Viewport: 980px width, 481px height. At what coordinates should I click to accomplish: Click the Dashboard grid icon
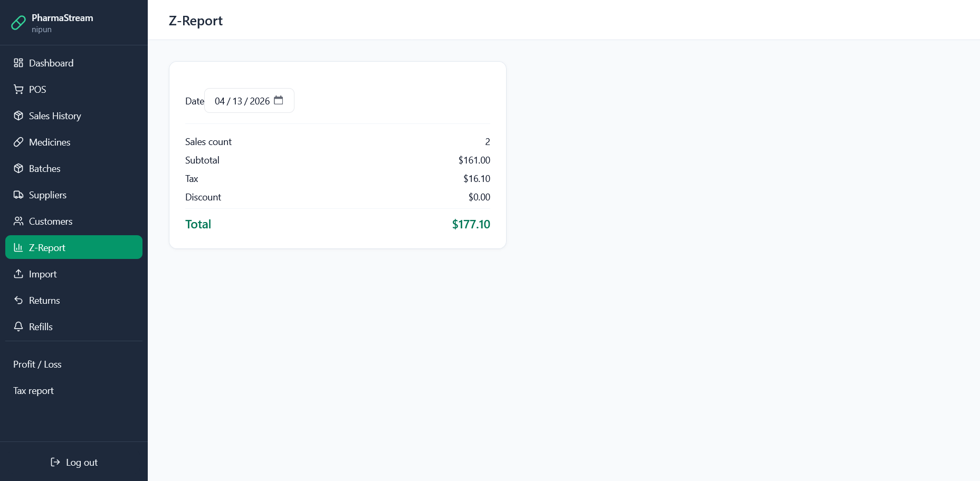pos(18,63)
